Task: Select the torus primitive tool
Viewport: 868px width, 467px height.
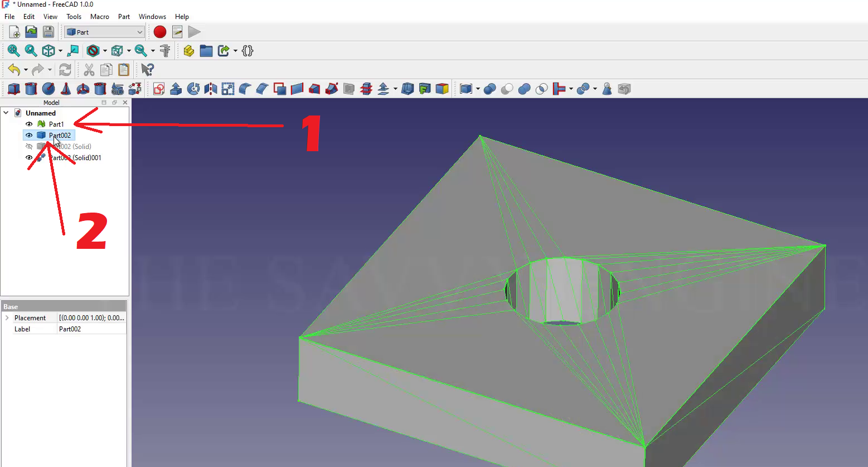Action: tap(83, 89)
